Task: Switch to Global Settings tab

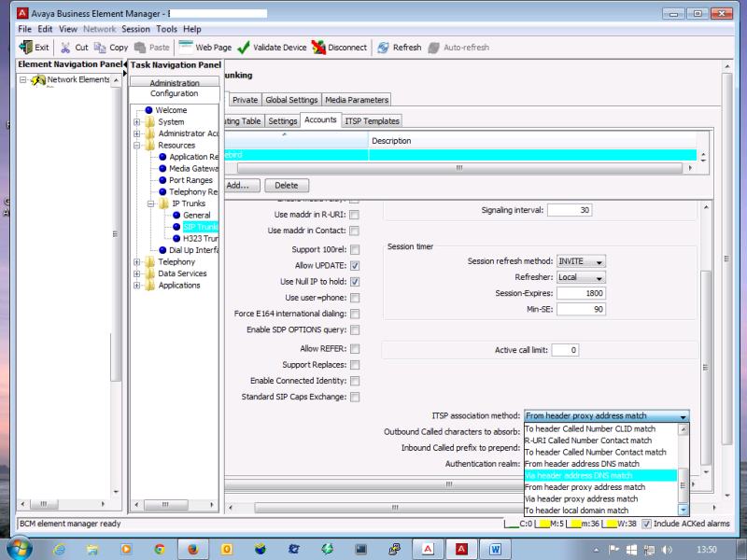Action: click(291, 100)
